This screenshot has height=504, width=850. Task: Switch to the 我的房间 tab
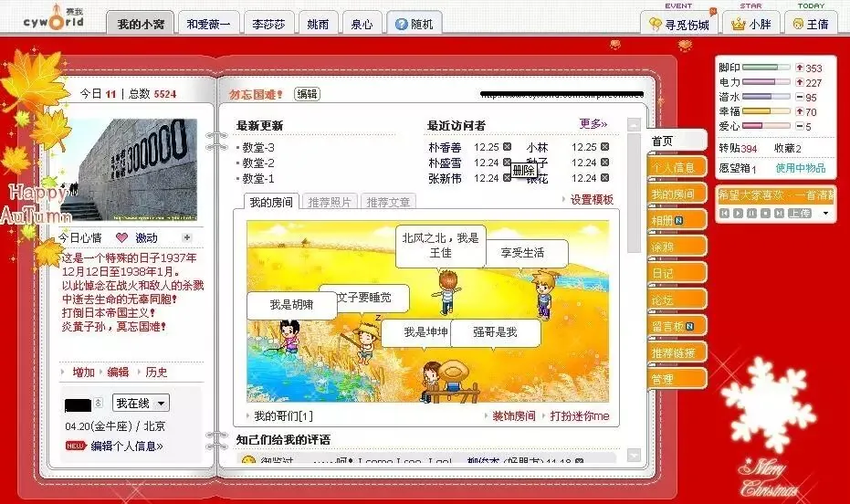271,202
